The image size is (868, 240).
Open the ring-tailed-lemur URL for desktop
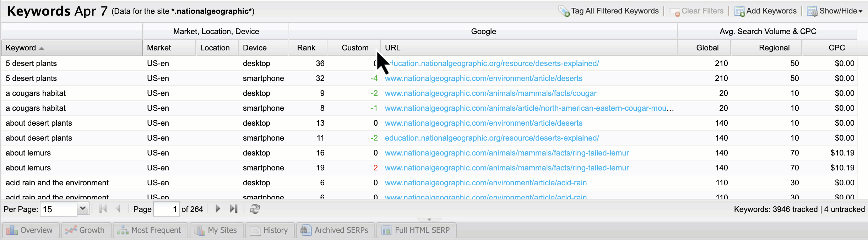pos(506,153)
